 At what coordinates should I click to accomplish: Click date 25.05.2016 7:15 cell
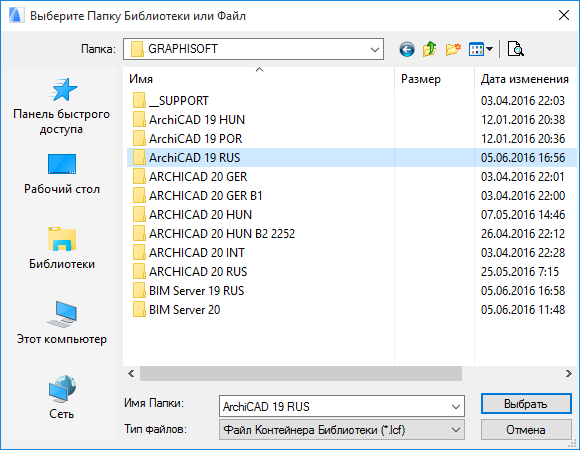click(520, 272)
